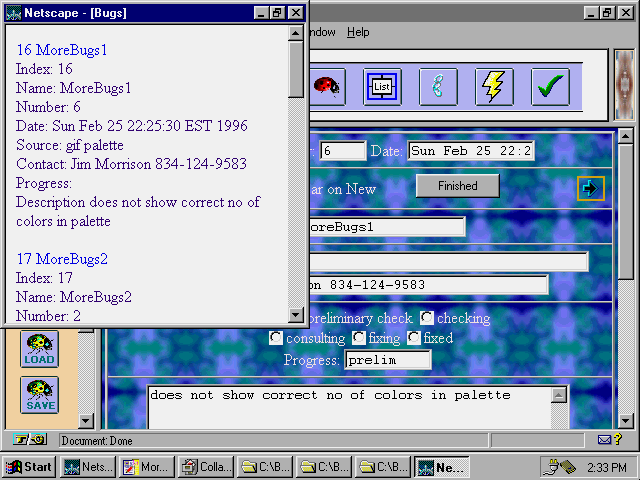The height and width of the screenshot is (480, 640).
Task: Click the contact field with 834-124-9583
Action: 429,284
